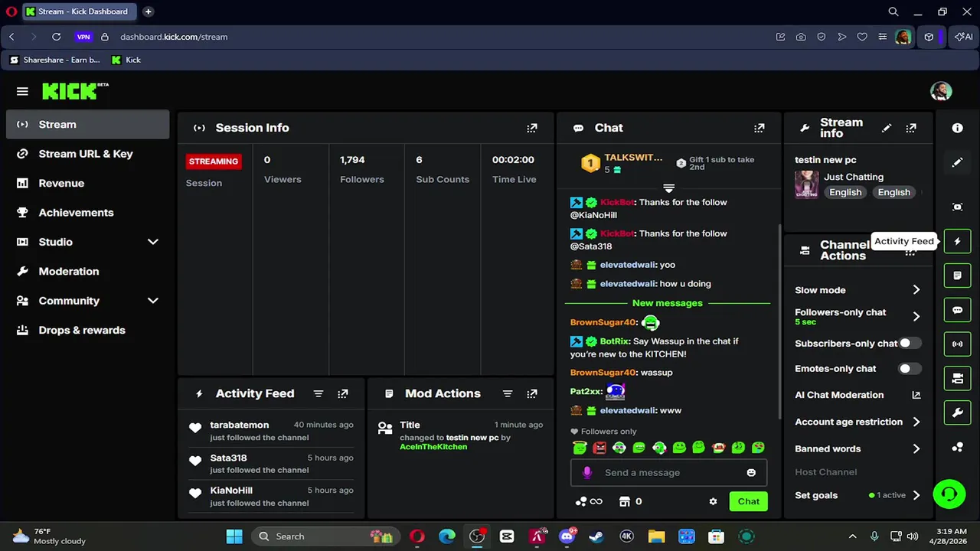
Task: Open the green headset support button
Action: (949, 494)
